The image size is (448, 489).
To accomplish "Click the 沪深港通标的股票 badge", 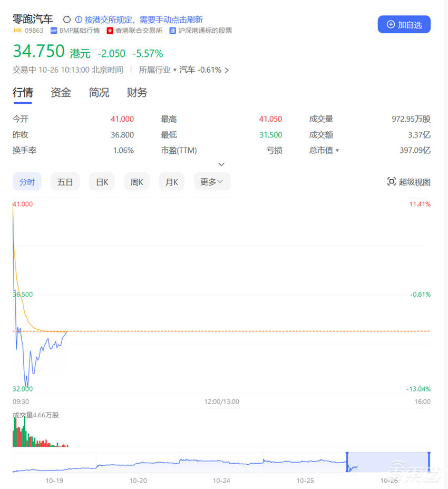I will point(171,30).
